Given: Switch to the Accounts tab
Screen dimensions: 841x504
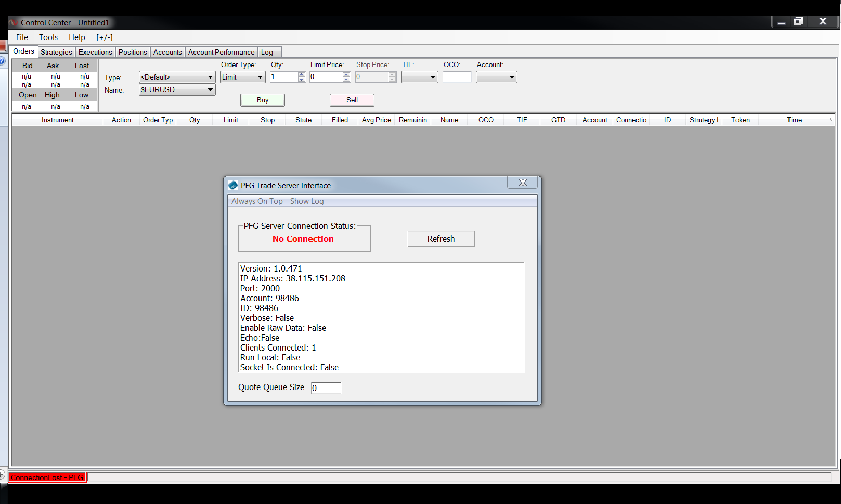Looking at the screenshot, I should click(x=167, y=52).
